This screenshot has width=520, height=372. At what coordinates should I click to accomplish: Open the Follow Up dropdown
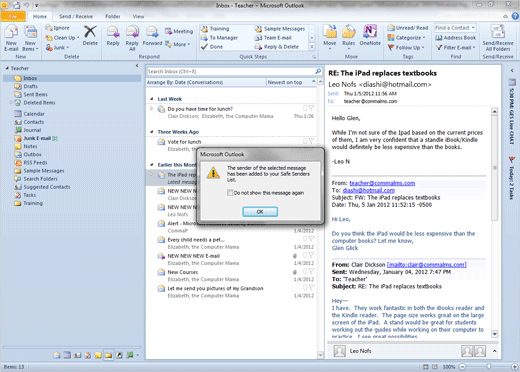(x=406, y=47)
